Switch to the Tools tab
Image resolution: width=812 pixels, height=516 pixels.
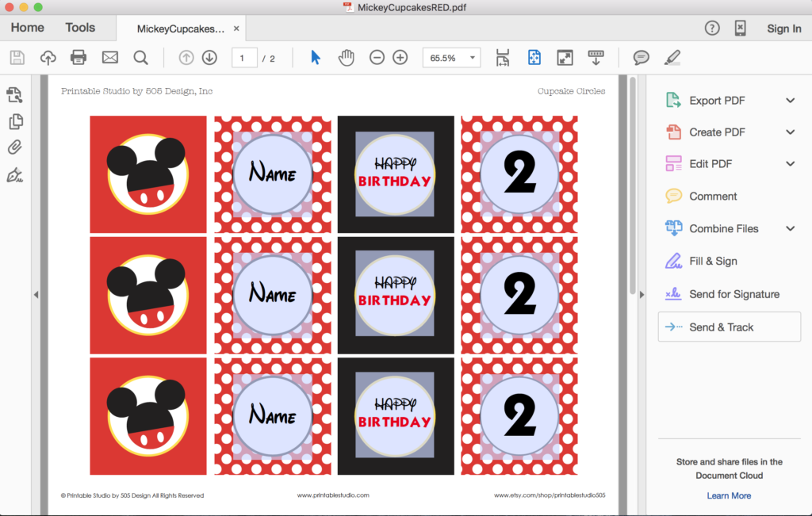80,28
